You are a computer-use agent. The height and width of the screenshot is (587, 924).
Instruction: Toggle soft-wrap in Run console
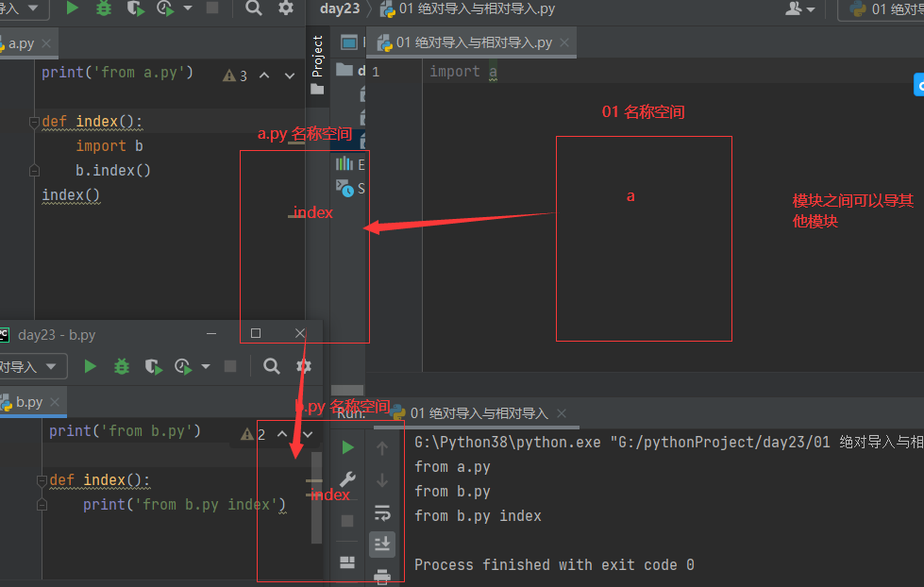pyautogui.click(x=382, y=512)
